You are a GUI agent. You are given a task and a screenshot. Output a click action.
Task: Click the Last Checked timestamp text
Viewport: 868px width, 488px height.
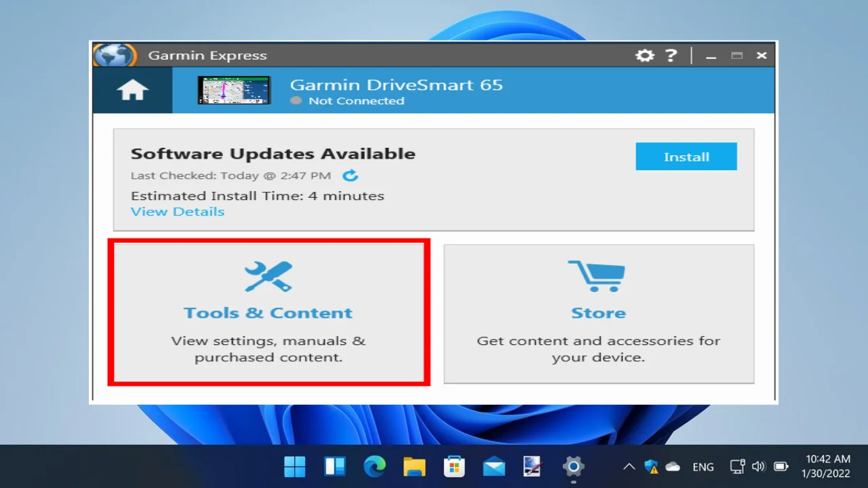coord(231,176)
